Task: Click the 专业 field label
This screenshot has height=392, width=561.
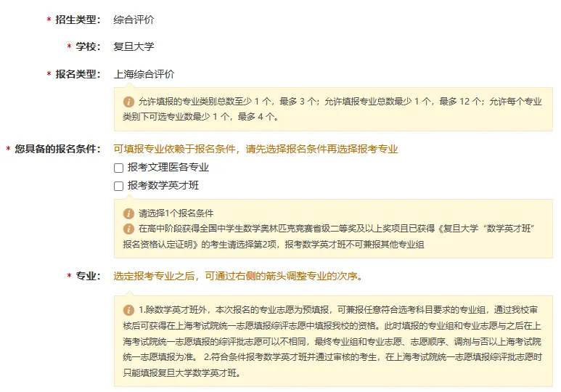Action: (x=88, y=276)
